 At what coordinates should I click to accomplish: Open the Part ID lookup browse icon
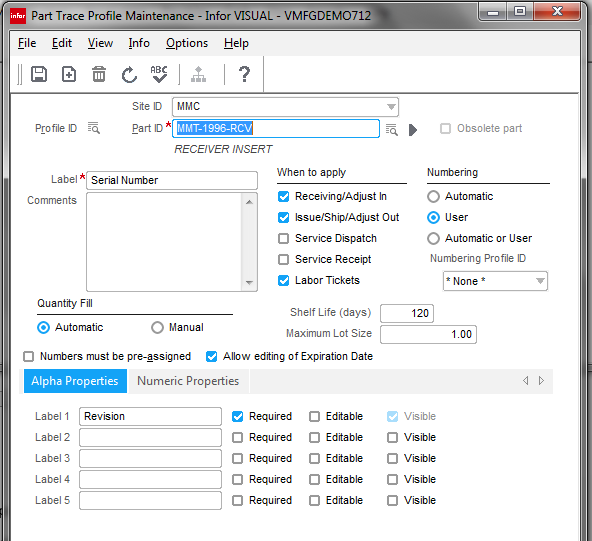click(392, 129)
